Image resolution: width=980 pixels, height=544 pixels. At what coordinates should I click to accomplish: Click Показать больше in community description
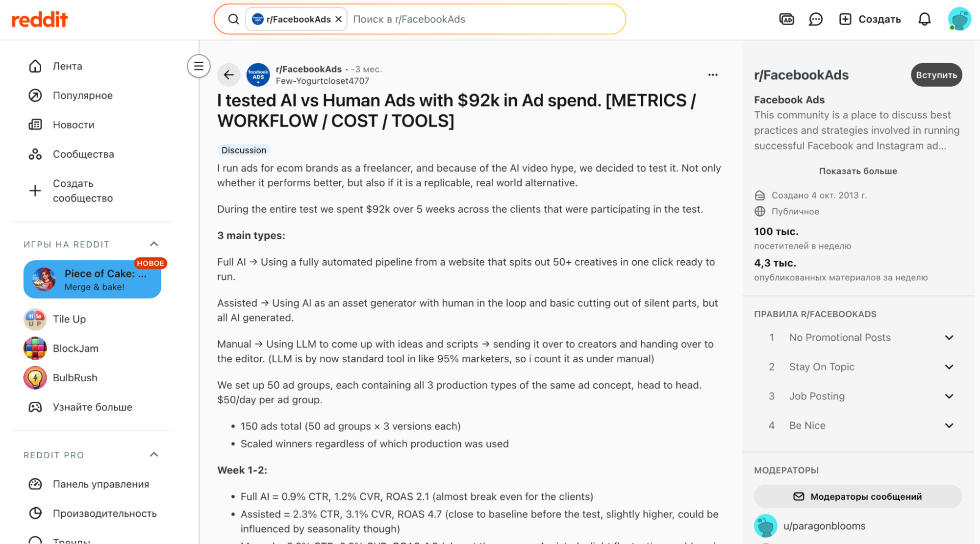click(x=858, y=171)
